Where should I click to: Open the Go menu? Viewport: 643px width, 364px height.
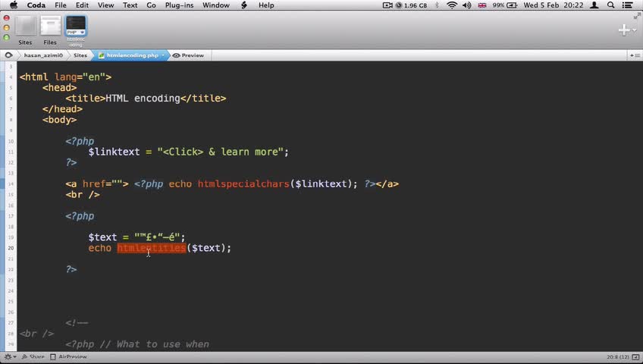[x=152, y=5]
